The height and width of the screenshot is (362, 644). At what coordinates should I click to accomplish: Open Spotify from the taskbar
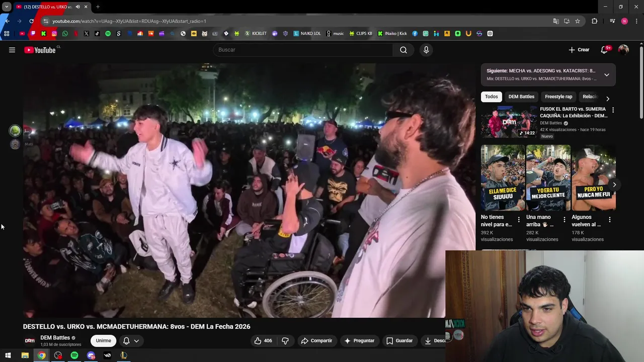coord(74,355)
